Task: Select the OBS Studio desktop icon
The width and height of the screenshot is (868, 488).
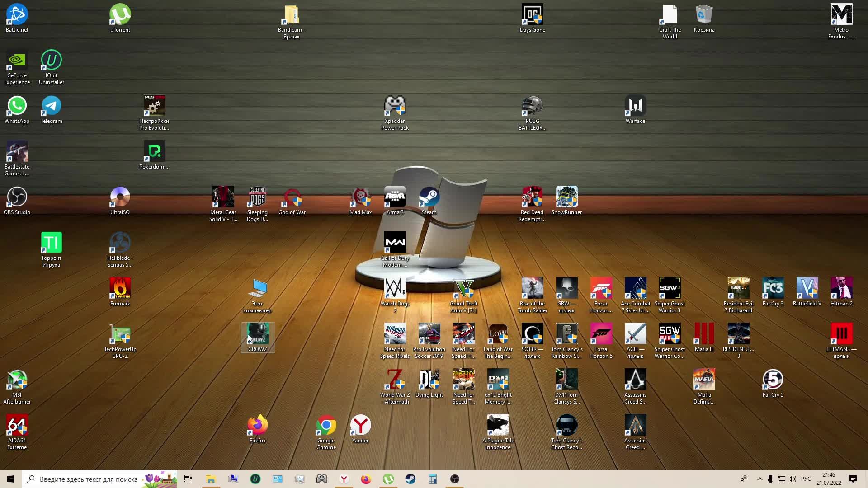Action: pyautogui.click(x=17, y=197)
